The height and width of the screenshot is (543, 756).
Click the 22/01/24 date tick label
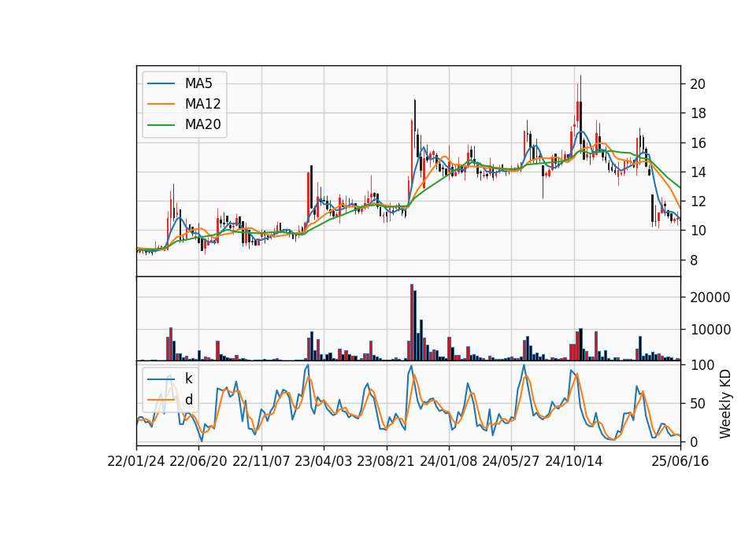pyautogui.click(x=136, y=461)
